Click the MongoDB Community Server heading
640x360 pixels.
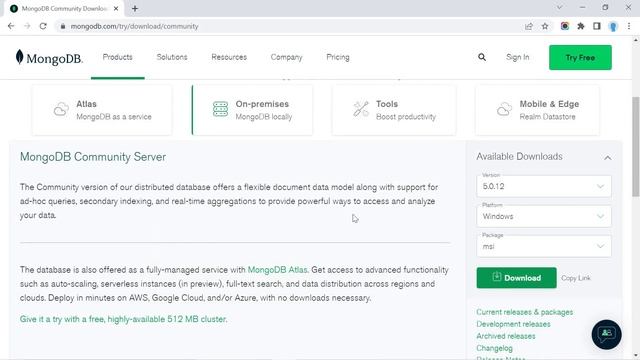tap(93, 157)
